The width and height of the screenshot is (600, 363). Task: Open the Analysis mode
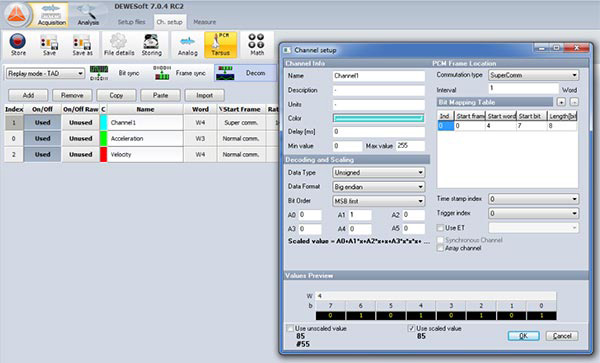click(x=88, y=15)
